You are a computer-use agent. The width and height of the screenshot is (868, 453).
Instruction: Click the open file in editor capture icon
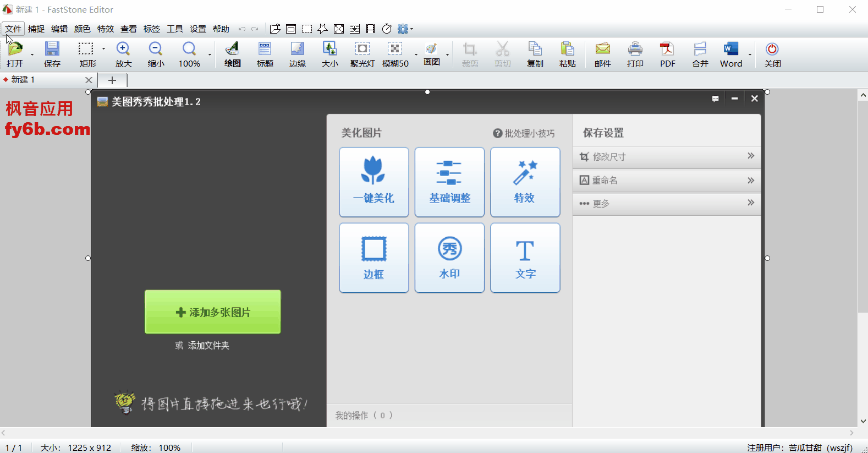coord(275,29)
